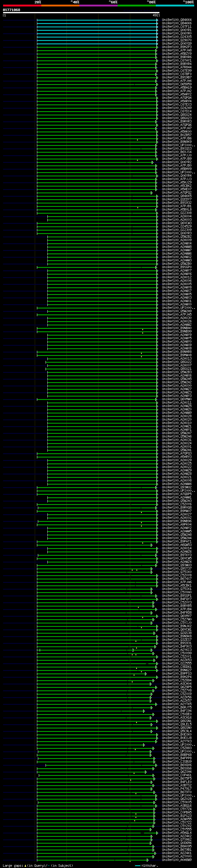Screen dimensions: 197x868
Task: Select the UniRef100_B0EXK0 label
Action: [177, 734]
